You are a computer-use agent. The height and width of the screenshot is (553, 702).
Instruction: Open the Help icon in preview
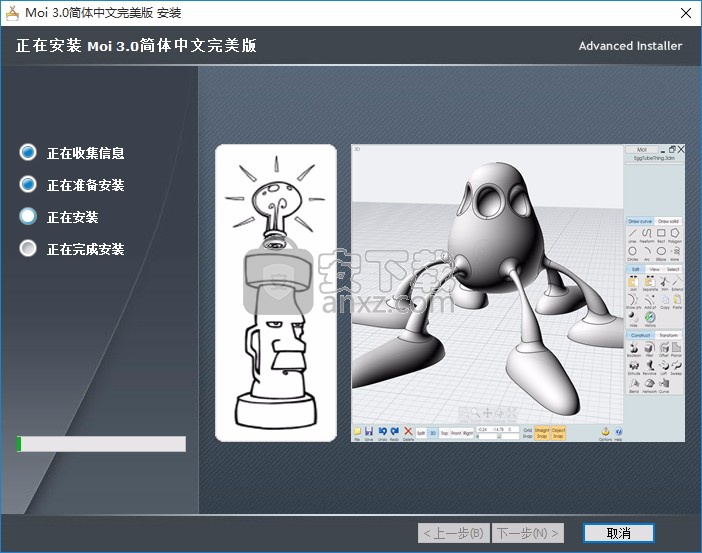pyautogui.click(x=618, y=433)
